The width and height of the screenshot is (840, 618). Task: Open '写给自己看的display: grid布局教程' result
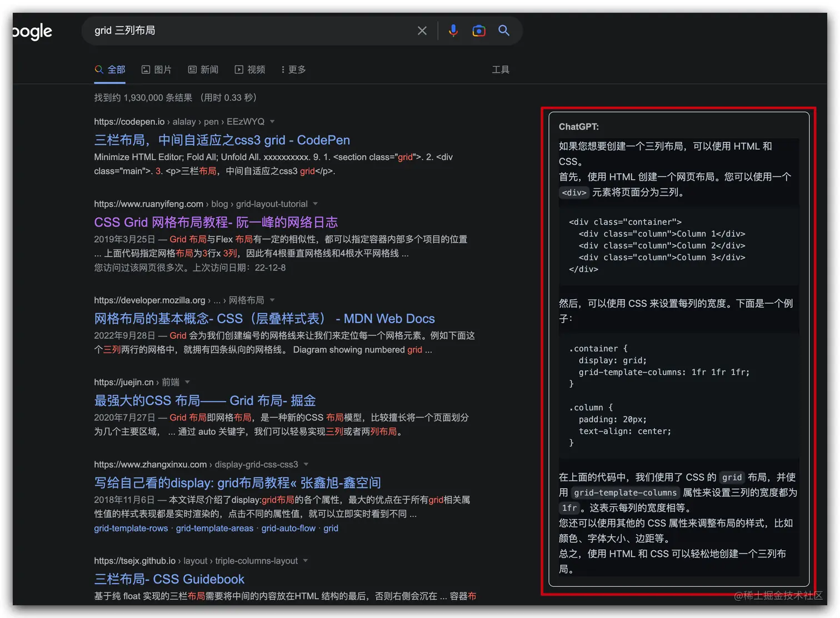(237, 483)
